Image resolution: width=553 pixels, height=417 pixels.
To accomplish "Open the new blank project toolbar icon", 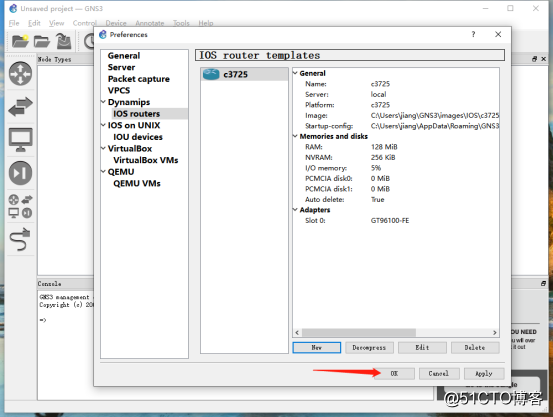I will coord(20,41).
